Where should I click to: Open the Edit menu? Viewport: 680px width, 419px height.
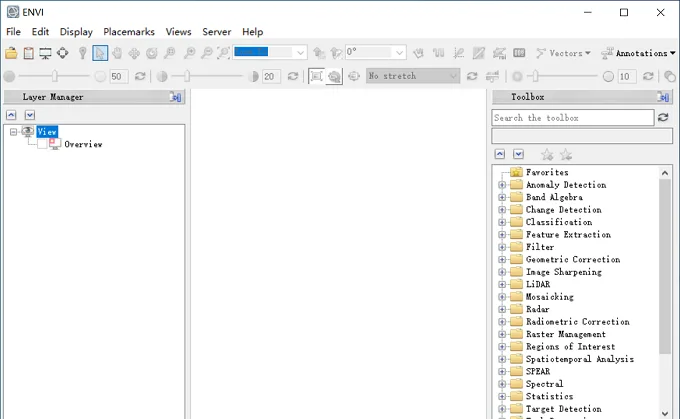40,32
